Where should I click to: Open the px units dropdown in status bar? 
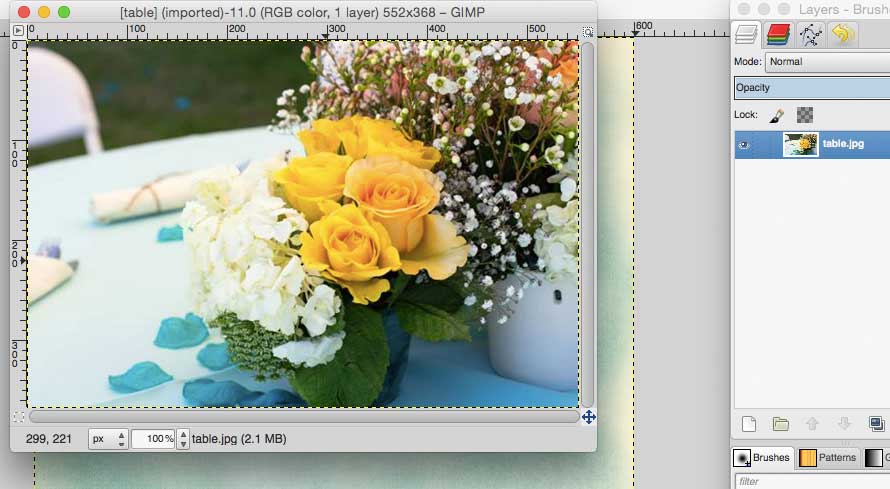(x=108, y=439)
